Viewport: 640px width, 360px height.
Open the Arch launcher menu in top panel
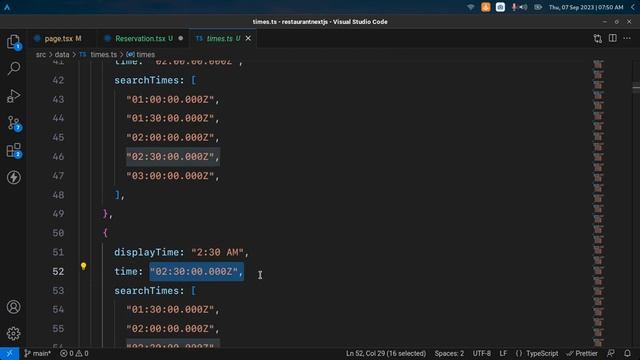(7, 7)
